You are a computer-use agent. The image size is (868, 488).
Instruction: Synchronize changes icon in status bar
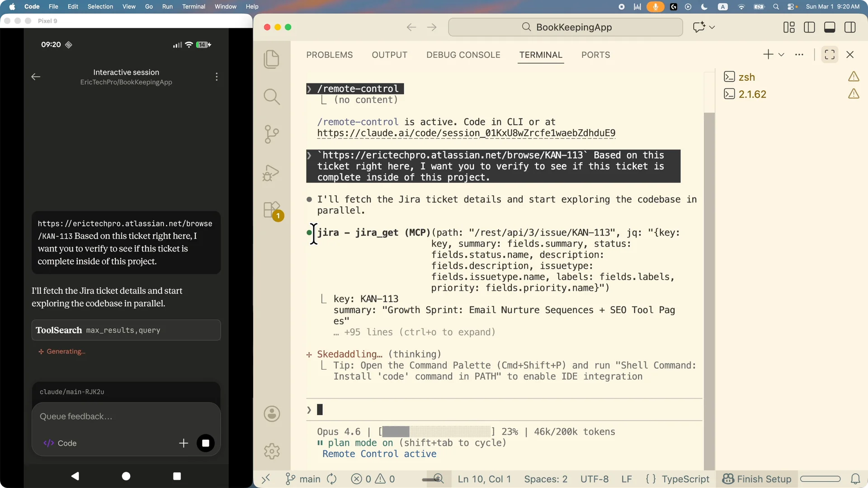coord(332,479)
